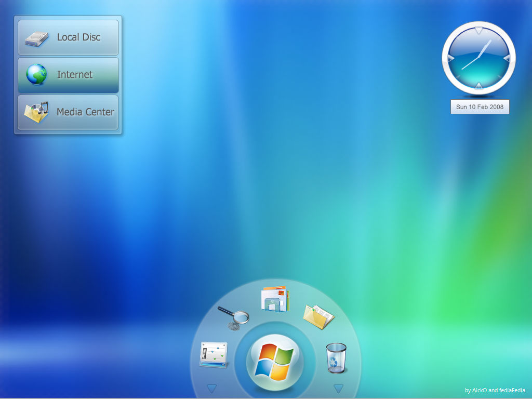Image resolution: width=532 pixels, height=399 pixels.
Task: Click the analog clock widget
Action: pos(478,58)
